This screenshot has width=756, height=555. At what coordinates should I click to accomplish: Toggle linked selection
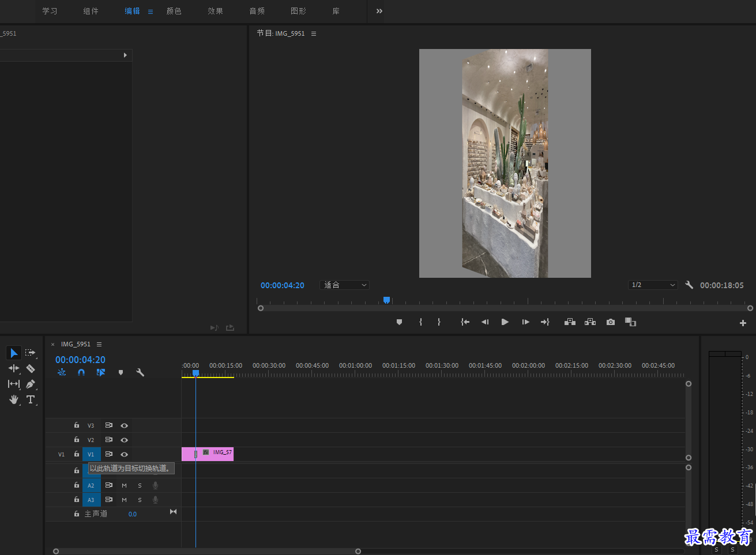coord(101,372)
